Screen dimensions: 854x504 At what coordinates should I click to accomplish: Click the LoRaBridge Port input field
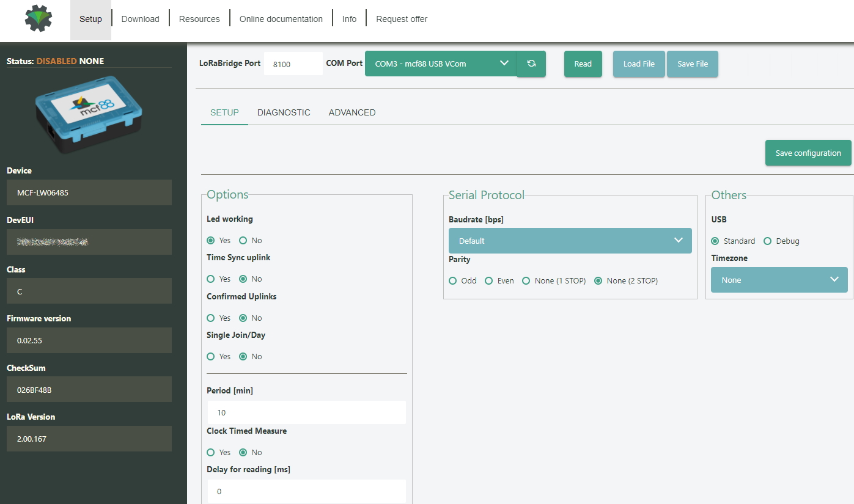point(293,64)
